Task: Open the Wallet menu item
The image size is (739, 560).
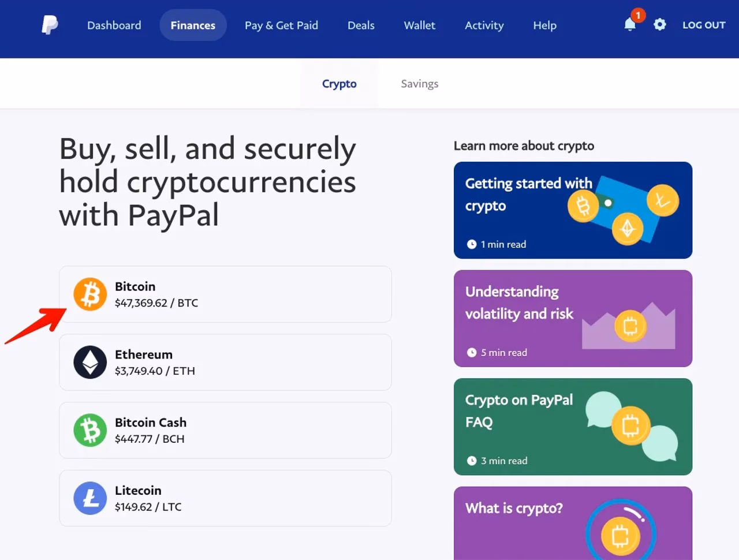Action: pyautogui.click(x=420, y=25)
